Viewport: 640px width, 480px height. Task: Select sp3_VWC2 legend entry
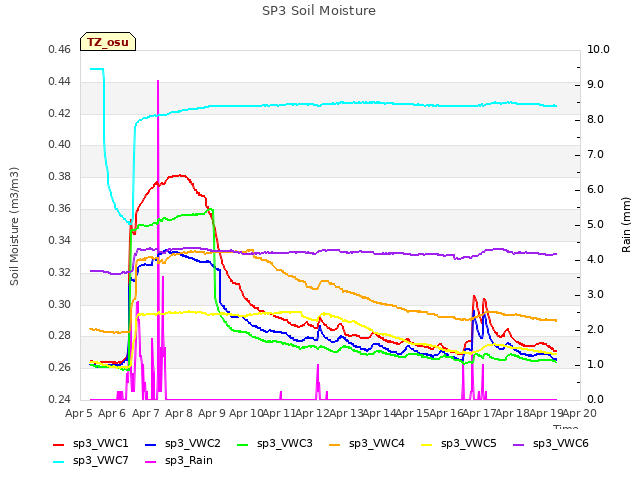[182, 444]
